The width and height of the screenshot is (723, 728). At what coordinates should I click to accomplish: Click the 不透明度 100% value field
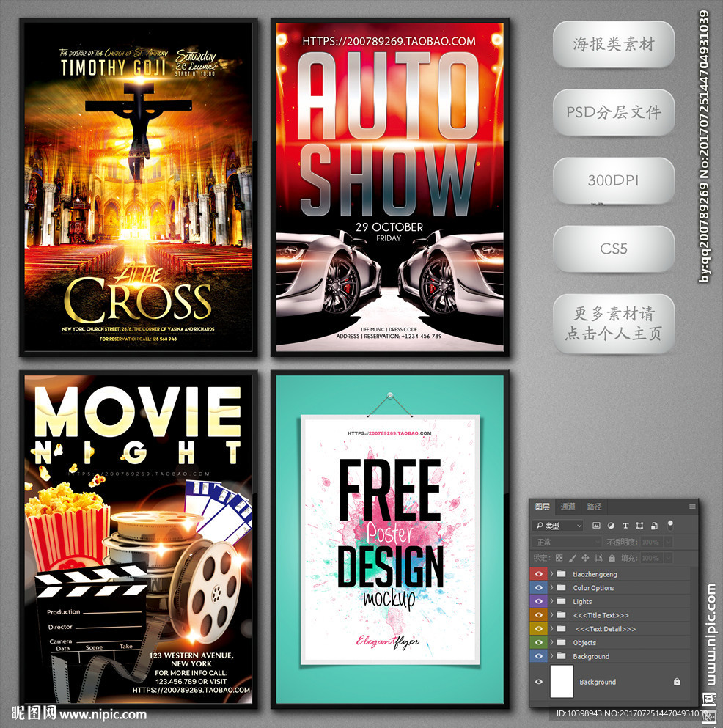point(651,542)
